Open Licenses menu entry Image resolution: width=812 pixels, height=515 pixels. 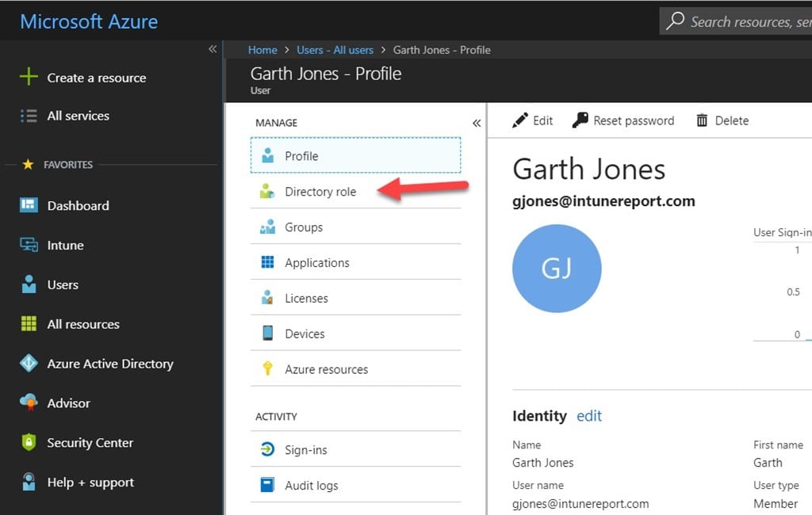[x=355, y=298]
